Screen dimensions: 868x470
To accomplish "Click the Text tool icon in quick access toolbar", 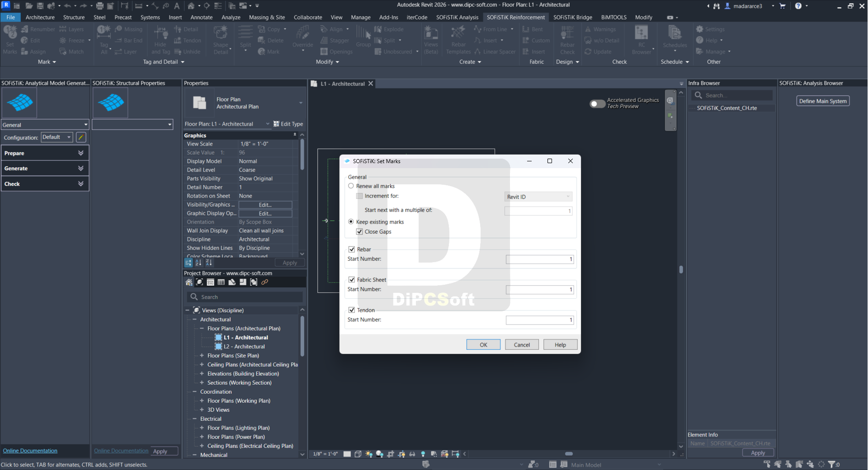I will pos(177,6).
